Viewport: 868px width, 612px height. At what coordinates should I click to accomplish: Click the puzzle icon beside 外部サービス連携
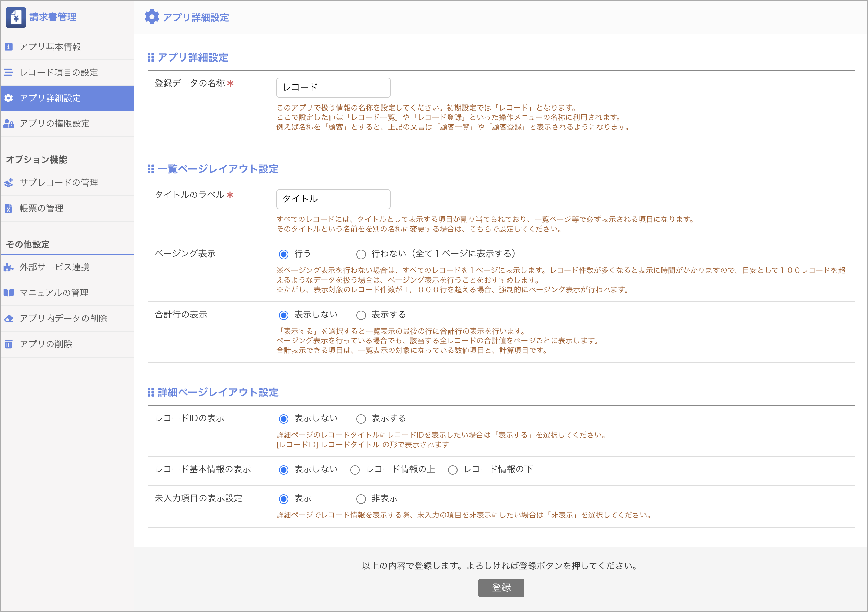[9, 267]
